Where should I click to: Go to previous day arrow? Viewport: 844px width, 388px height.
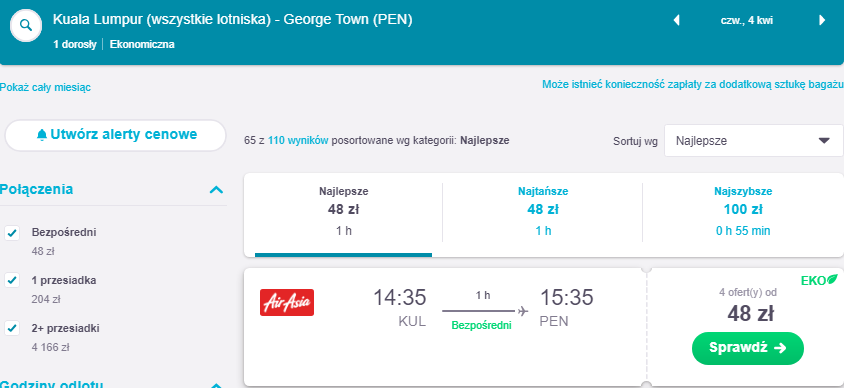coord(677,20)
